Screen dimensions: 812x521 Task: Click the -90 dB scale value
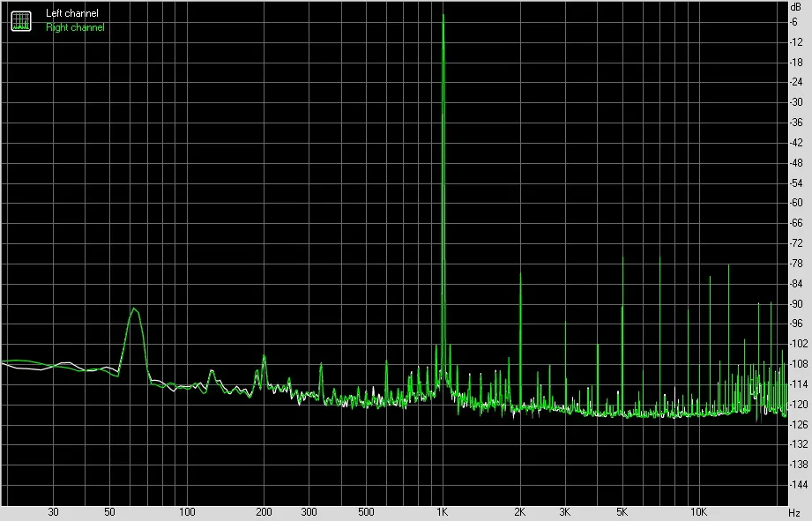pos(796,303)
